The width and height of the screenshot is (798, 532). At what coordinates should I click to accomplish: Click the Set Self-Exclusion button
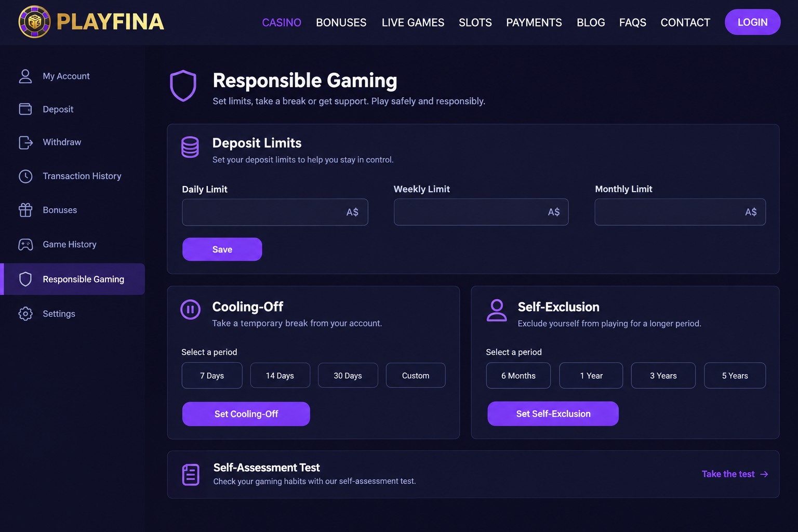[x=553, y=414]
